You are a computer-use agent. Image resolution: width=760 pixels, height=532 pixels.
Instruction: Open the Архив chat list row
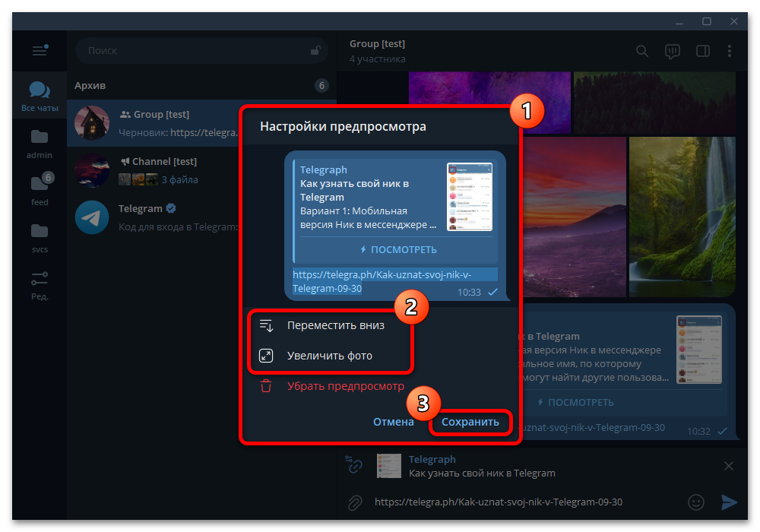tap(201, 86)
